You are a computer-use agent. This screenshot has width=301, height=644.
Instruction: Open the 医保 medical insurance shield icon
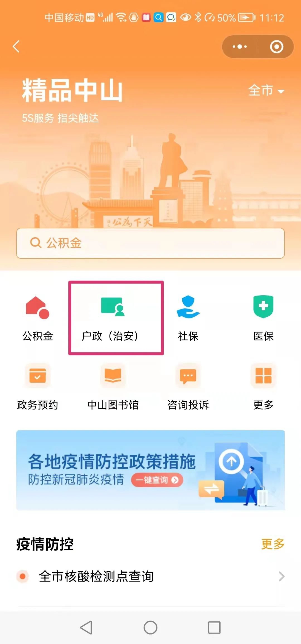point(263,307)
